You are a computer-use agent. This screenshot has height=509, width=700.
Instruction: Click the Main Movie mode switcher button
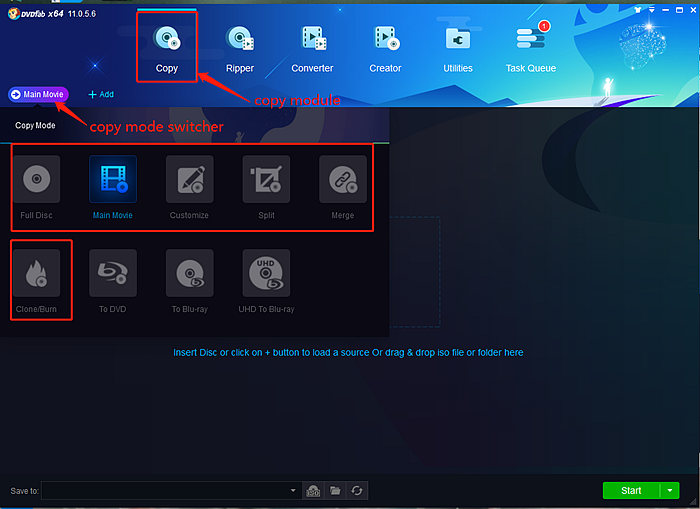click(38, 94)
